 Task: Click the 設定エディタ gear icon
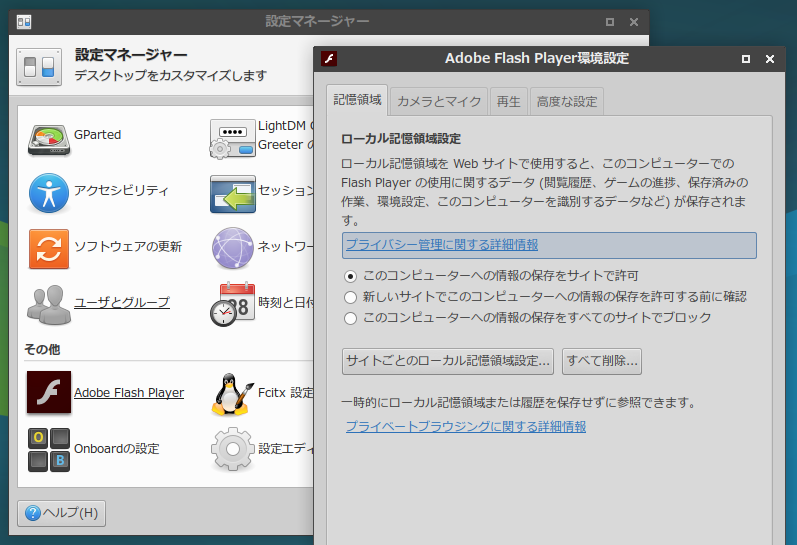pos(233,449)
